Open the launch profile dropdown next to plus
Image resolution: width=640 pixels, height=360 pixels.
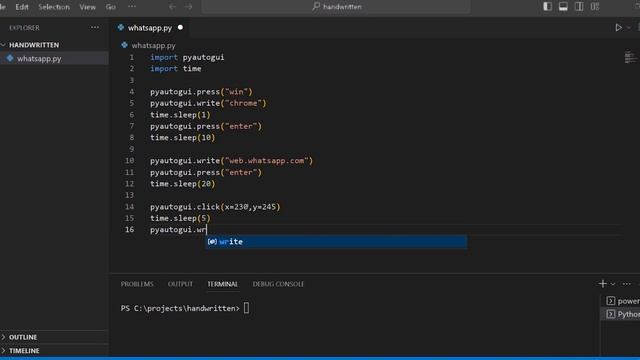(x=613, y=284)
